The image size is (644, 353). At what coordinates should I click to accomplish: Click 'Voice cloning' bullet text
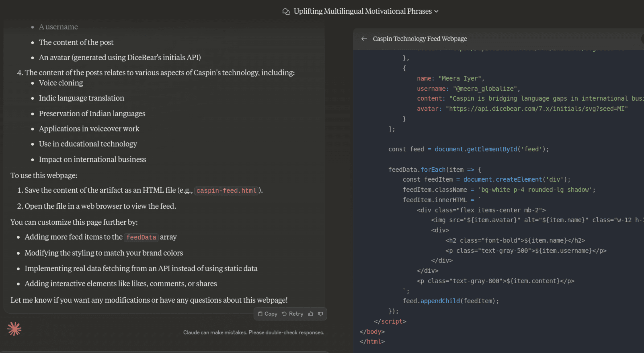point(61,83)
